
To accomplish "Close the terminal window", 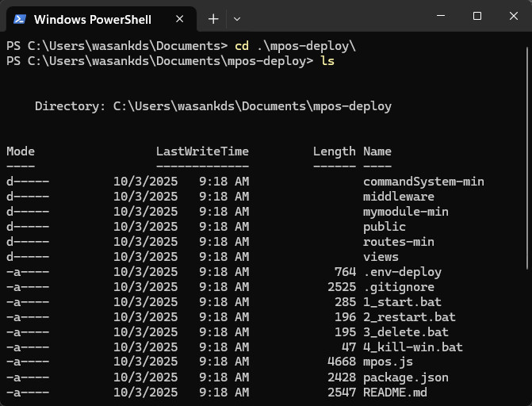I will pyautogui.click(x=513, y=16).
